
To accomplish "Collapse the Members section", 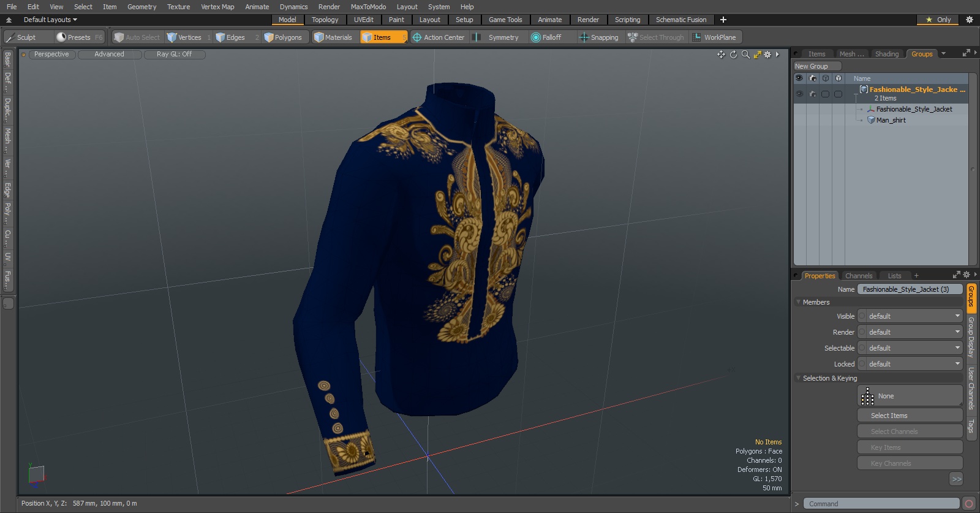I will 799,302.
